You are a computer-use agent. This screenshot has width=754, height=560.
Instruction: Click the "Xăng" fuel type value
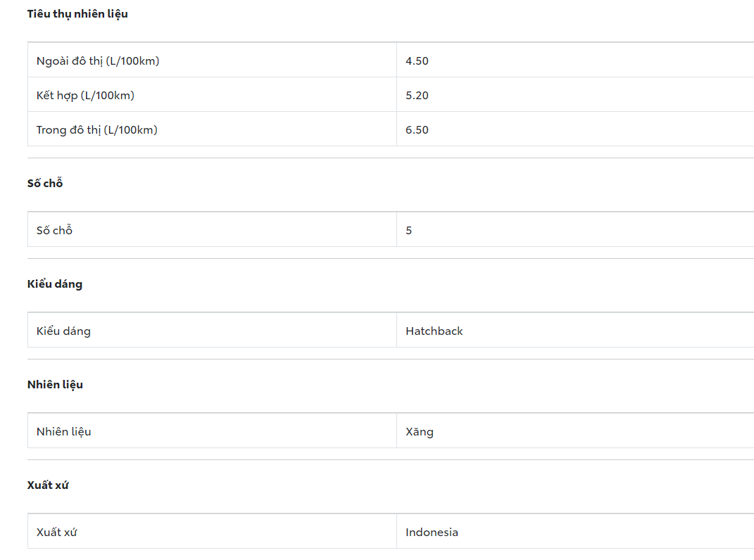click(x=419, y=432)
